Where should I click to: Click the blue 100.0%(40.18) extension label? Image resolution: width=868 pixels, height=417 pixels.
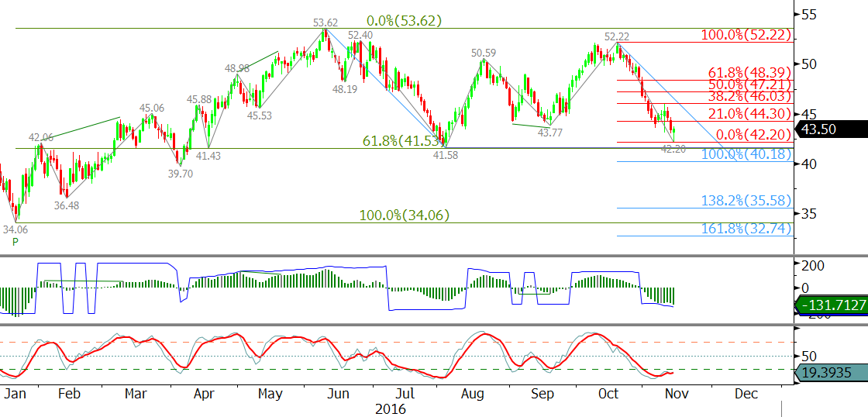pyautogui.click(x=746, y=154)
